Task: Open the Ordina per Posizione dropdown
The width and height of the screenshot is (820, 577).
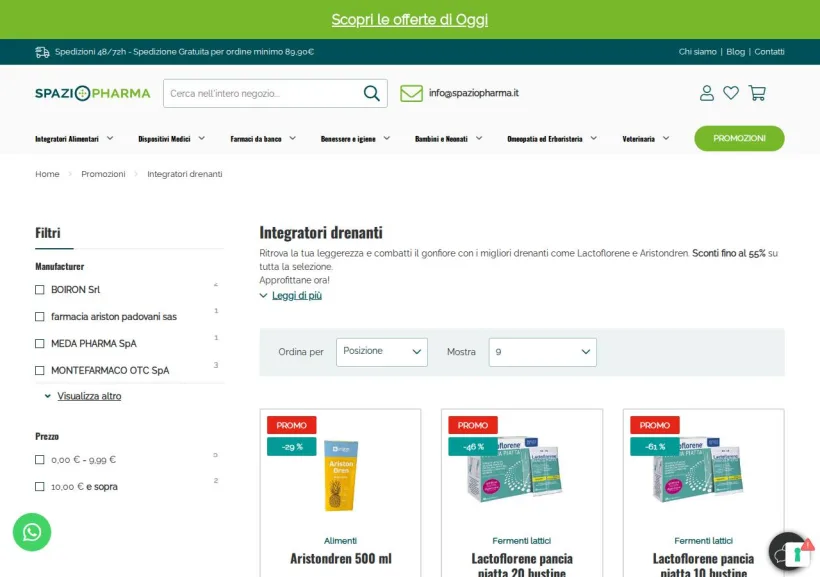Action: (x=382, y=352)
